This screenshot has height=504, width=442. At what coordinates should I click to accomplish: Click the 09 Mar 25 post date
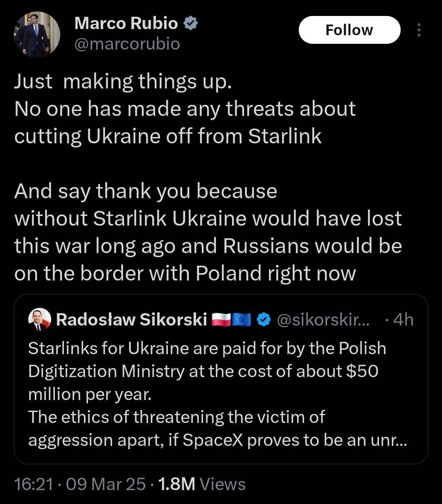pos(105,484)
